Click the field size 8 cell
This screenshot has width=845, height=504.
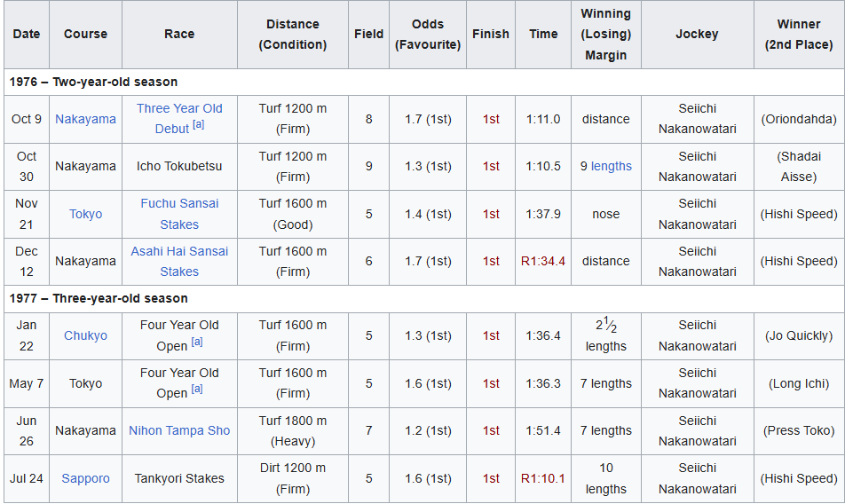368,119
